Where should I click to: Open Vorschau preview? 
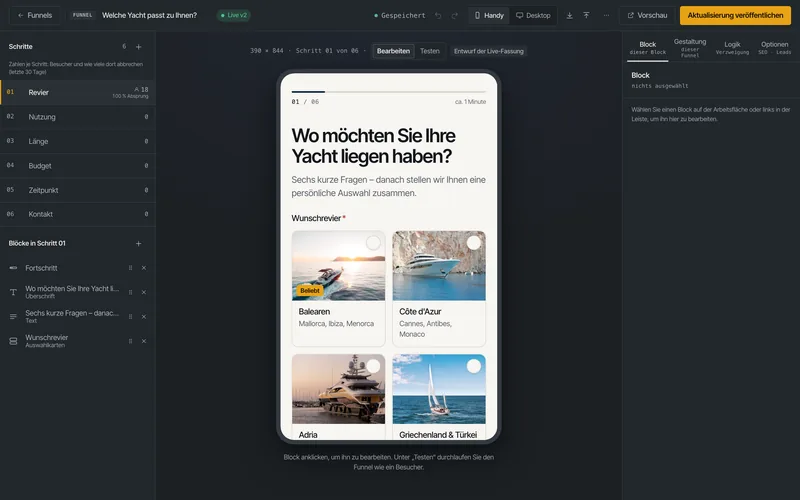(x=647, y=15)
